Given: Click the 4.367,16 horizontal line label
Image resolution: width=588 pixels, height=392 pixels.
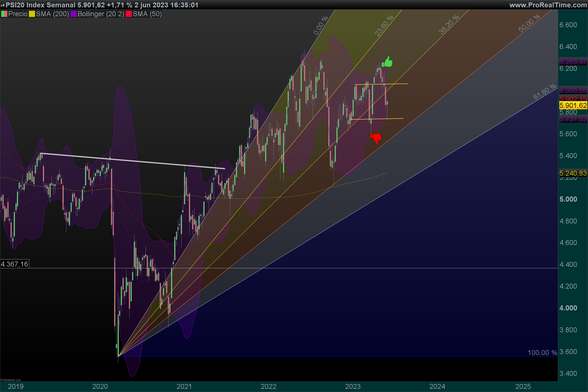Looking at the screenshot, I should point(14,264).
